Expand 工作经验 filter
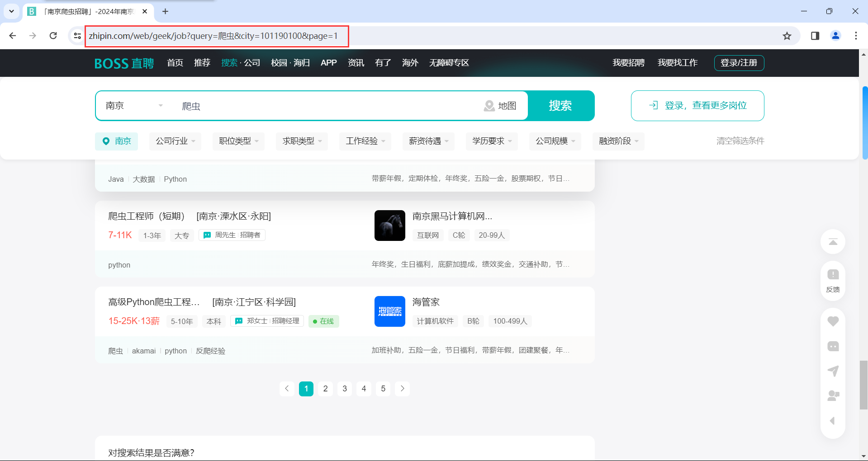868x461 pixels. tap(365, 141)
